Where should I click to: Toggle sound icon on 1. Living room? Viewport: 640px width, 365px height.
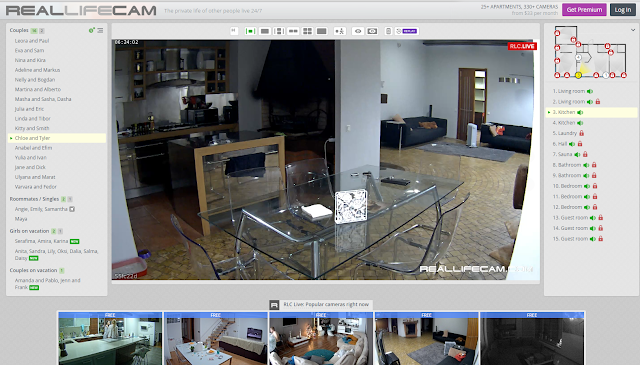click(590, 91)
